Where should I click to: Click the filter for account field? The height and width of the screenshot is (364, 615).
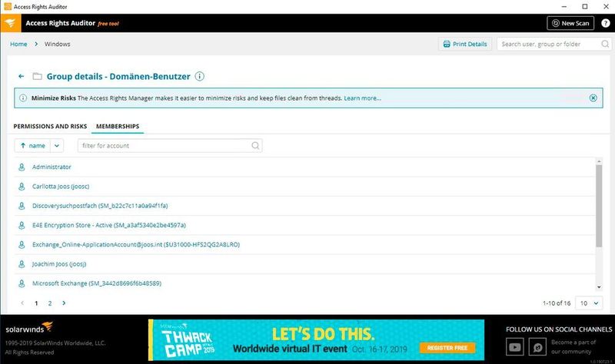170,145
